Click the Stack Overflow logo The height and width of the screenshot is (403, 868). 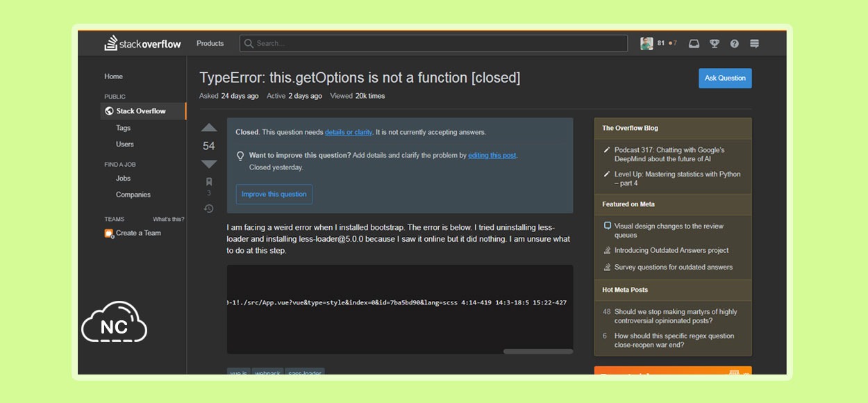(142, 43)
